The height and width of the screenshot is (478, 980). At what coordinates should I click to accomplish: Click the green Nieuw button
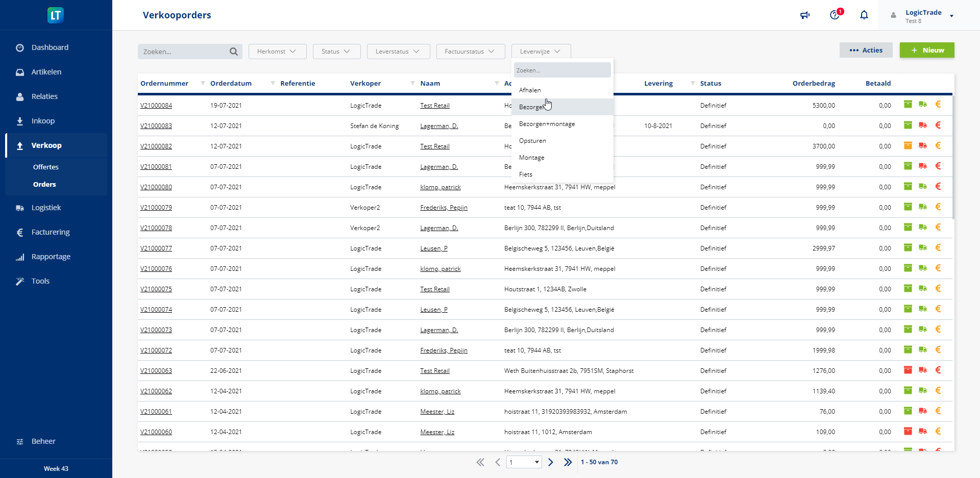point(927,50)
